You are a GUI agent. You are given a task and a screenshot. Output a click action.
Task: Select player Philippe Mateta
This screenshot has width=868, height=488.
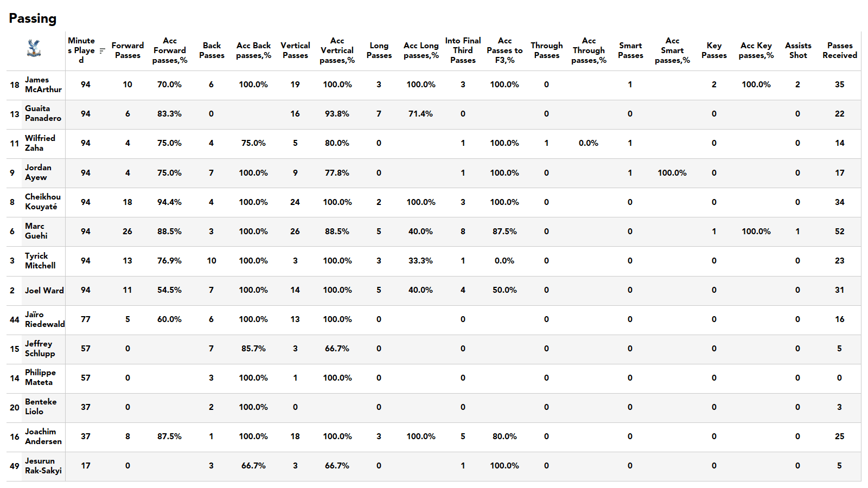[40, 377]
